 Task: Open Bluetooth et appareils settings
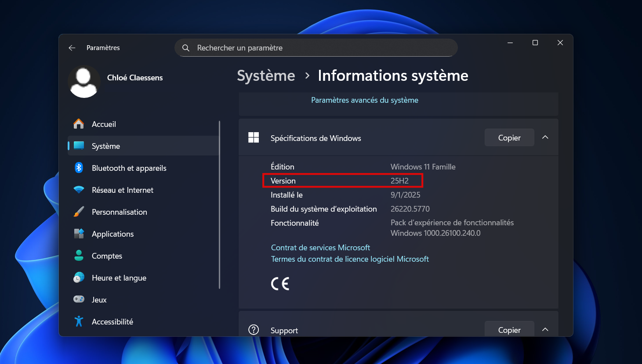point(129,168)
